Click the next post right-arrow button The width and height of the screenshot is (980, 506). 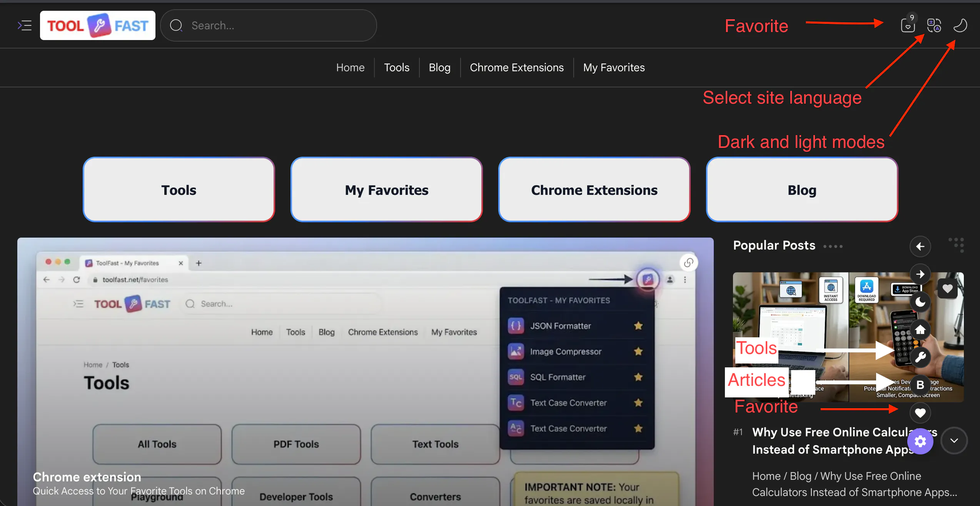920,274
